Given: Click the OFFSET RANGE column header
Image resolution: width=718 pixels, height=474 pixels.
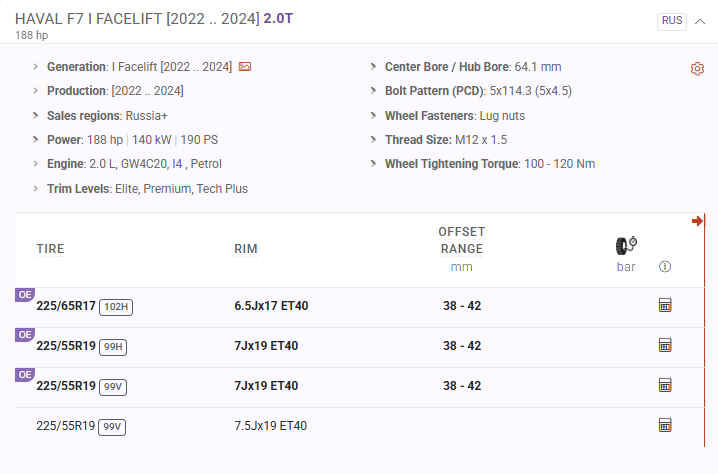Looking at the screenshot, I should pos(461,240).
